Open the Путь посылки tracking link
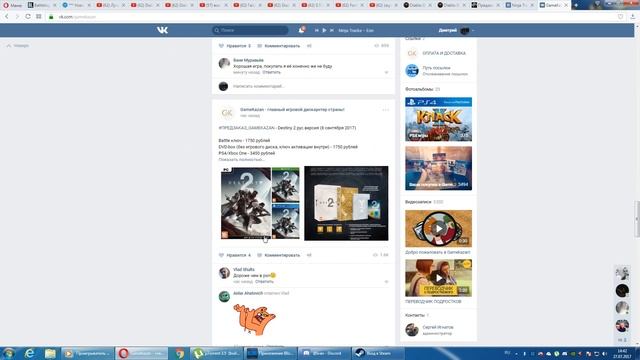 436,68
